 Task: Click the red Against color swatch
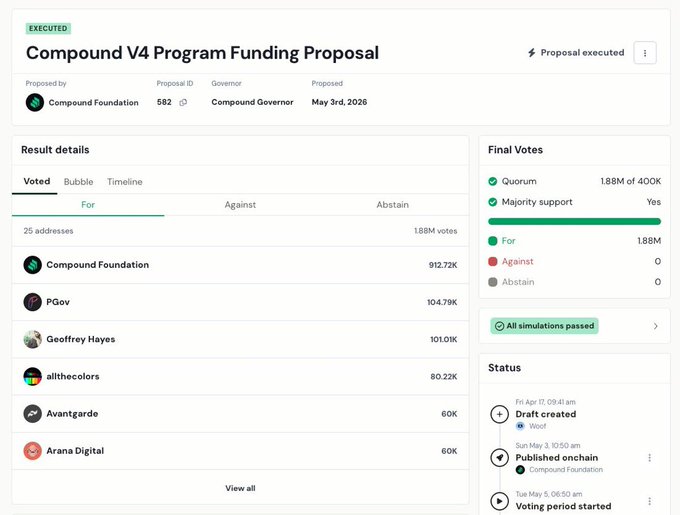click(x=493, y=261)
